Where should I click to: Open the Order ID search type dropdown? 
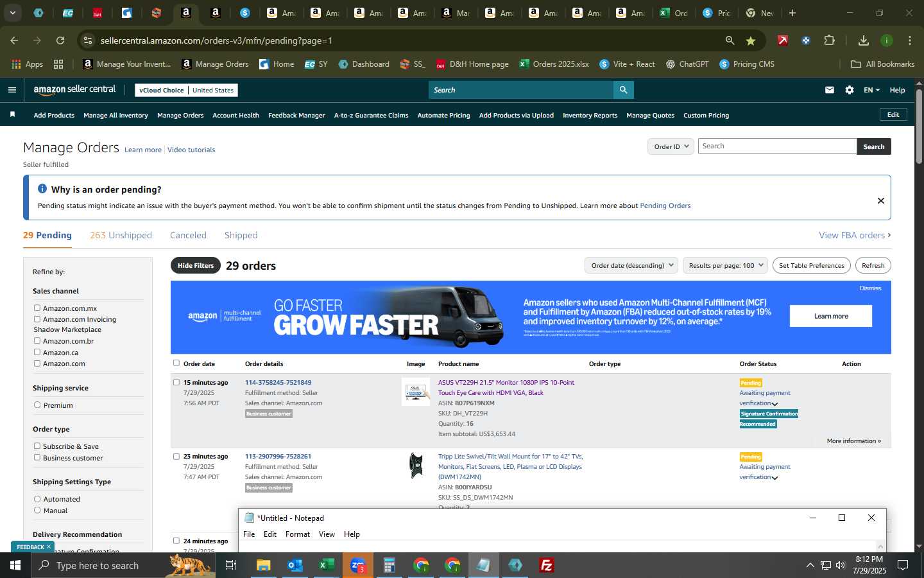[671, 146]
